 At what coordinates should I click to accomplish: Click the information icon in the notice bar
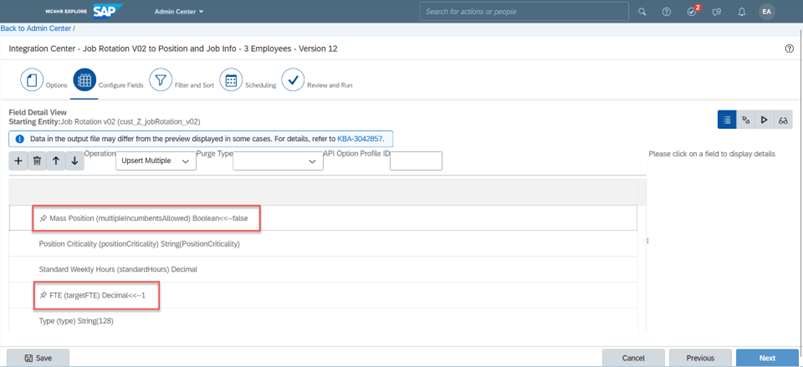(x=20, y=139)
